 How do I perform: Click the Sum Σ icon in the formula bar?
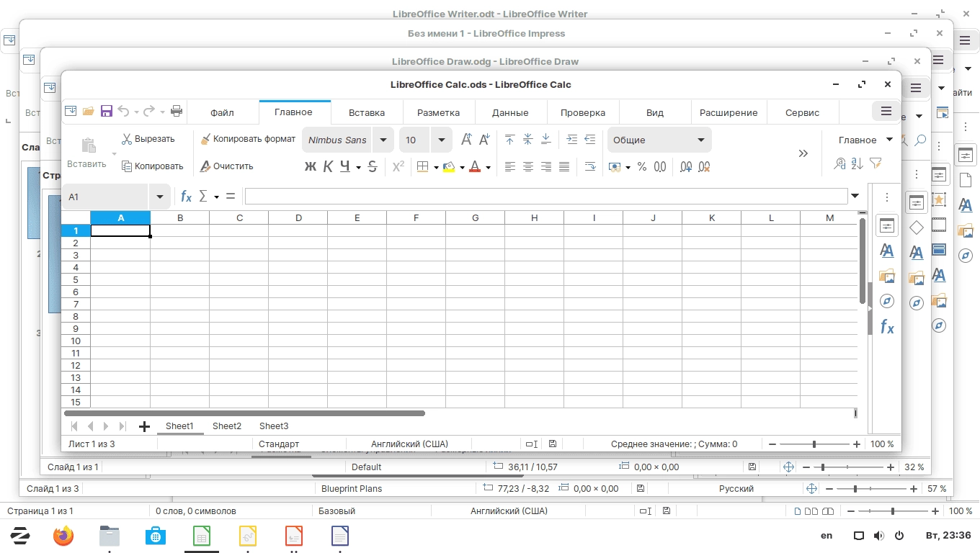203,196
